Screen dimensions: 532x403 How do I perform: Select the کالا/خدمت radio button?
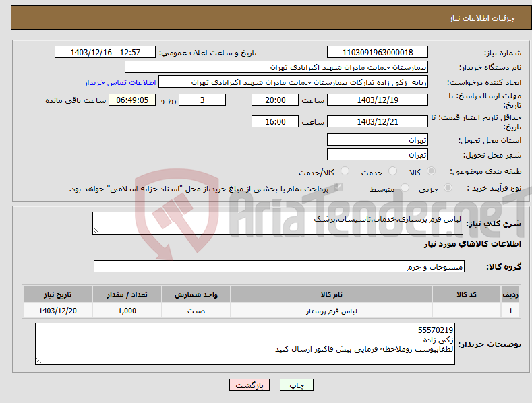click(345, 171)
